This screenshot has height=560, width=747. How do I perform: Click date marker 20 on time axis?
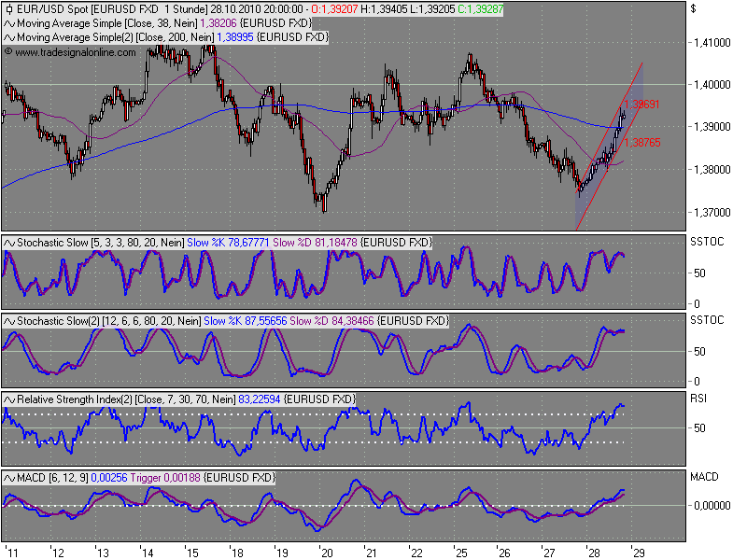point(327,553)
